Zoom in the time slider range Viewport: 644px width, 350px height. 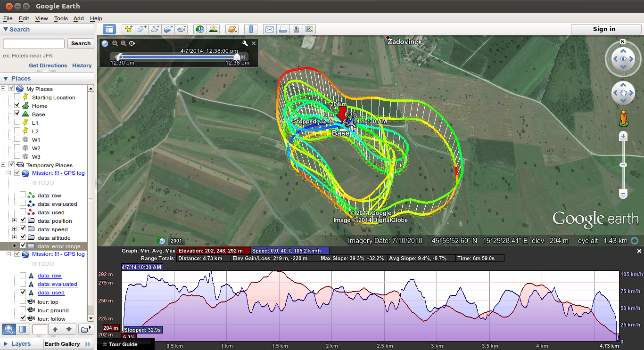click(x=124, y=43)
